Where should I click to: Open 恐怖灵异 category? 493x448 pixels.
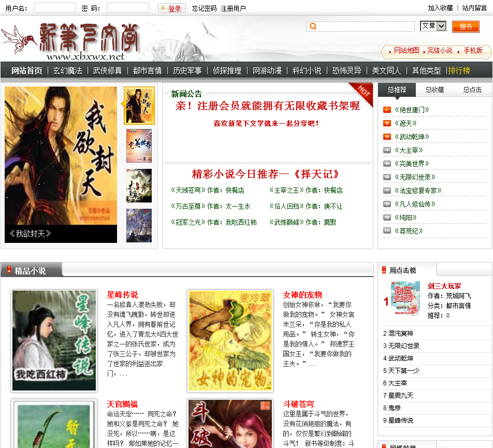click(346, 70)
